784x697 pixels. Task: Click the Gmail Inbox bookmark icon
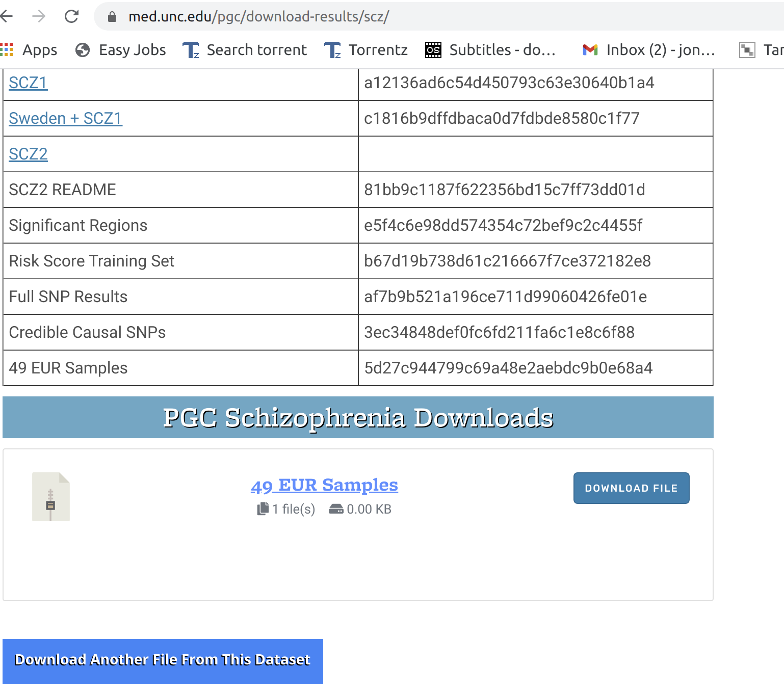pyautogui.click(x=590, y=49)
